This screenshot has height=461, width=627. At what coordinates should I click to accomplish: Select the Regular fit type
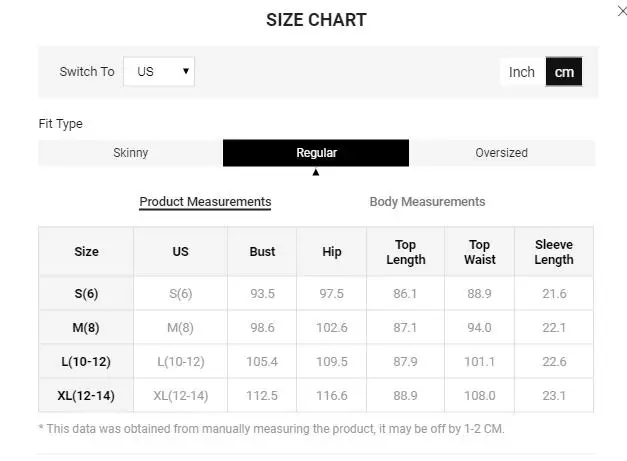coord(316,153)
